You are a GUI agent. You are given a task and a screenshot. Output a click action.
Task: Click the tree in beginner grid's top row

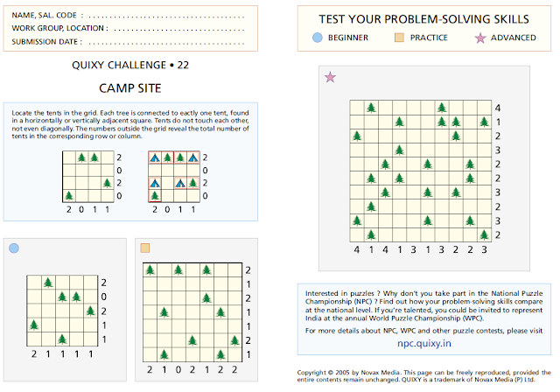(48, 283)
